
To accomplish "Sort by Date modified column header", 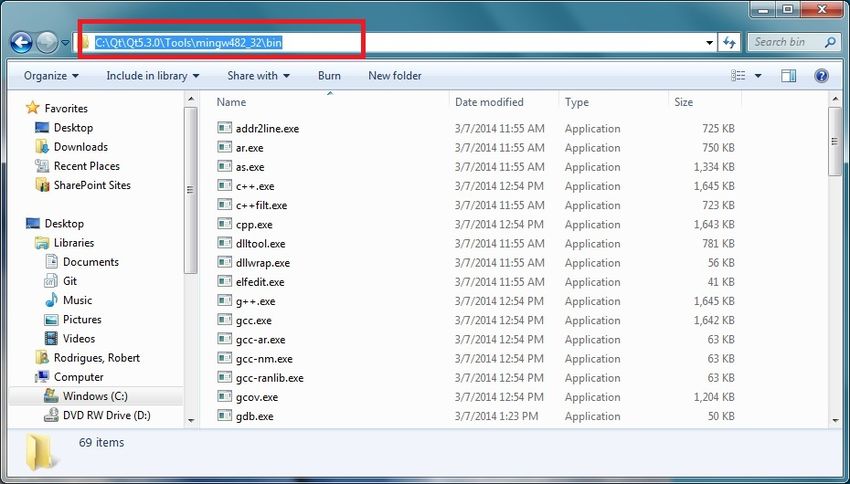I will click(x=489, y=102).
